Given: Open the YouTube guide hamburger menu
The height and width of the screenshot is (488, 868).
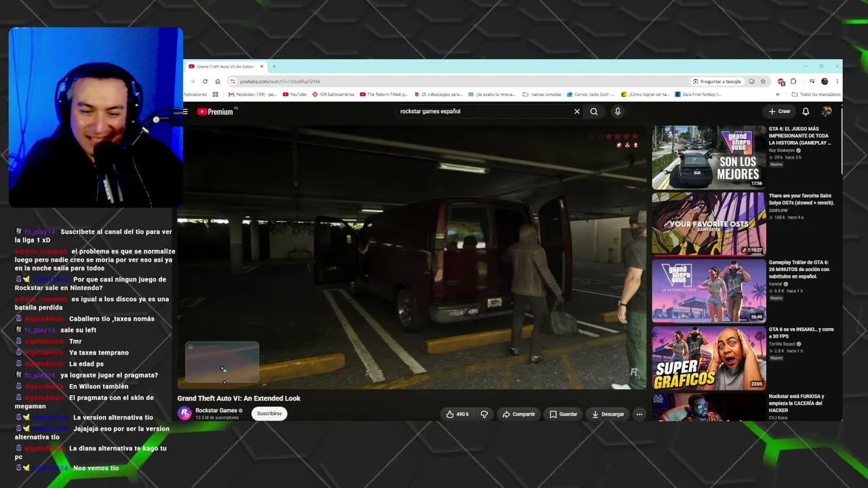Looking at the screenshot, I should (x=185, y=112).
